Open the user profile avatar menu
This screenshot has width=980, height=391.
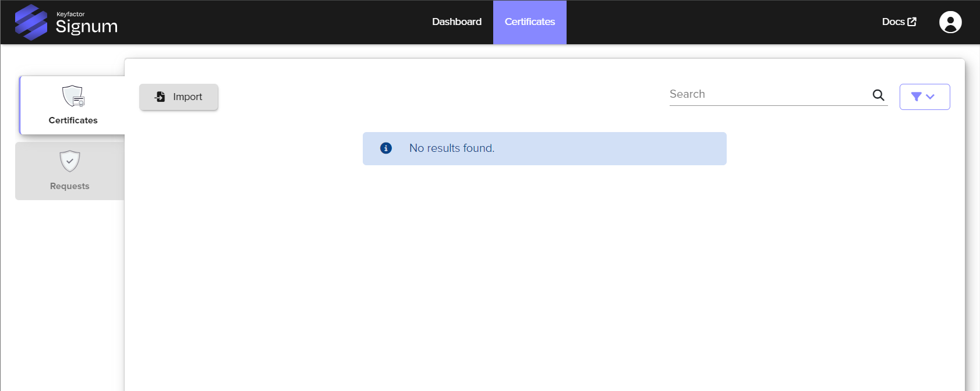coord(950,22)
